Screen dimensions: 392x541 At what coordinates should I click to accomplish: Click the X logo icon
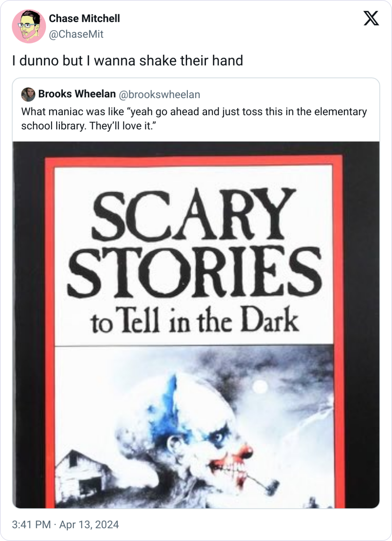pyautogui.click(x=371, y=18)
